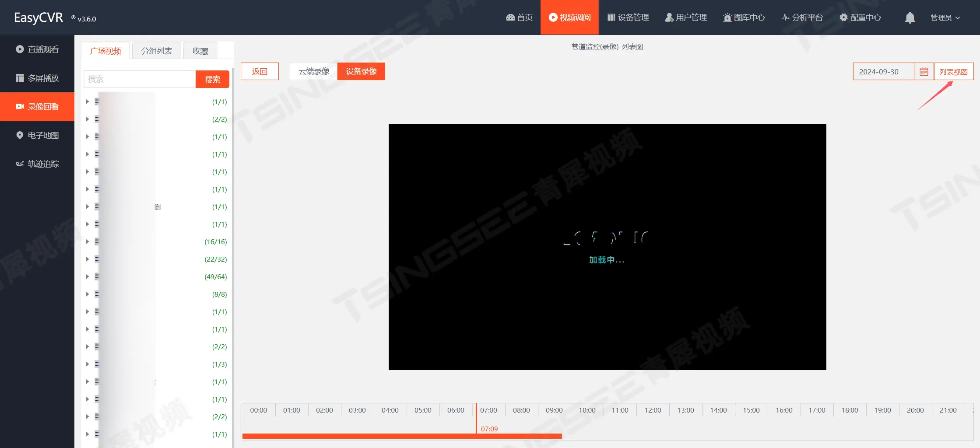The width and height of the screenshot is (980, 448).
Task: Select 视频调阅 in top navigation
Action: tap(569, 17)
